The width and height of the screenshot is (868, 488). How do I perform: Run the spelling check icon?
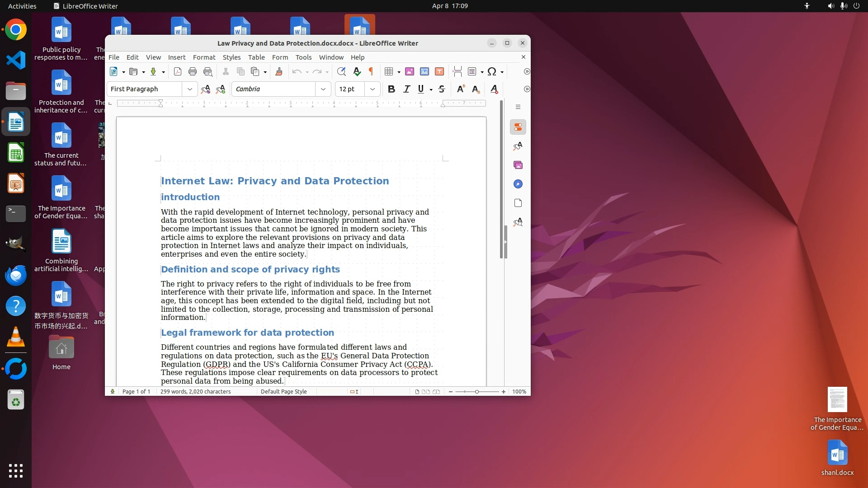click(357, 71)
